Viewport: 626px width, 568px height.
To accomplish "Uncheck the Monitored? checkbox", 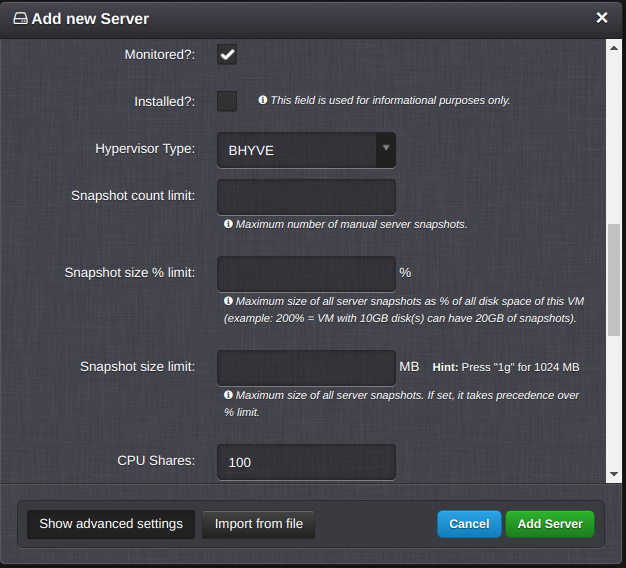I will click(227, 54).
